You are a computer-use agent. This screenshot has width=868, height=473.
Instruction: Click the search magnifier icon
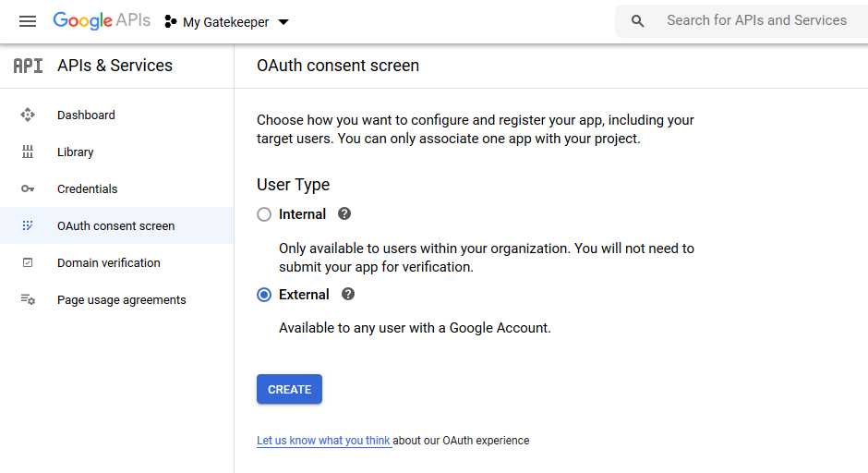pos(638,21)
